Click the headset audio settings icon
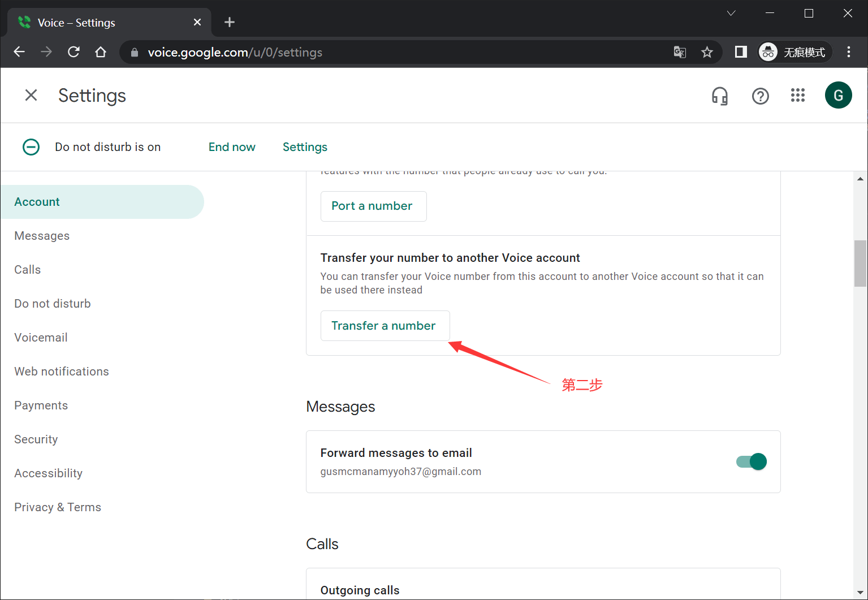Viewport: 868px width, 600px height. 719,96
